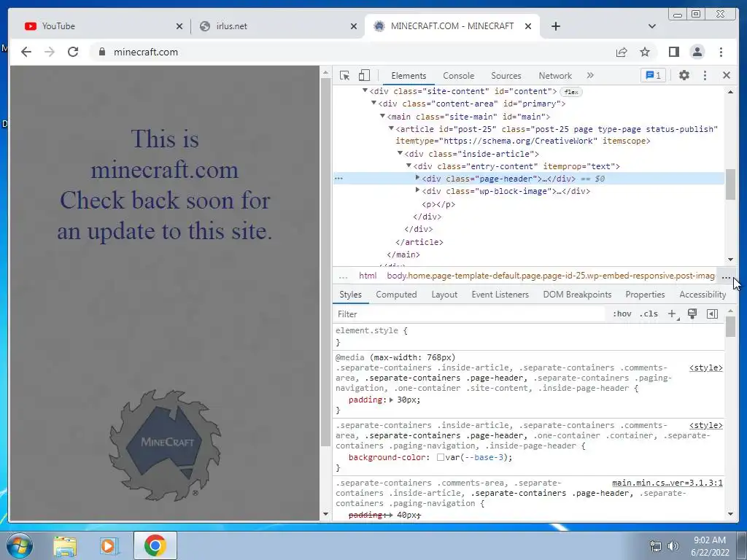Open the DevTools settings gear

(684, 75)
